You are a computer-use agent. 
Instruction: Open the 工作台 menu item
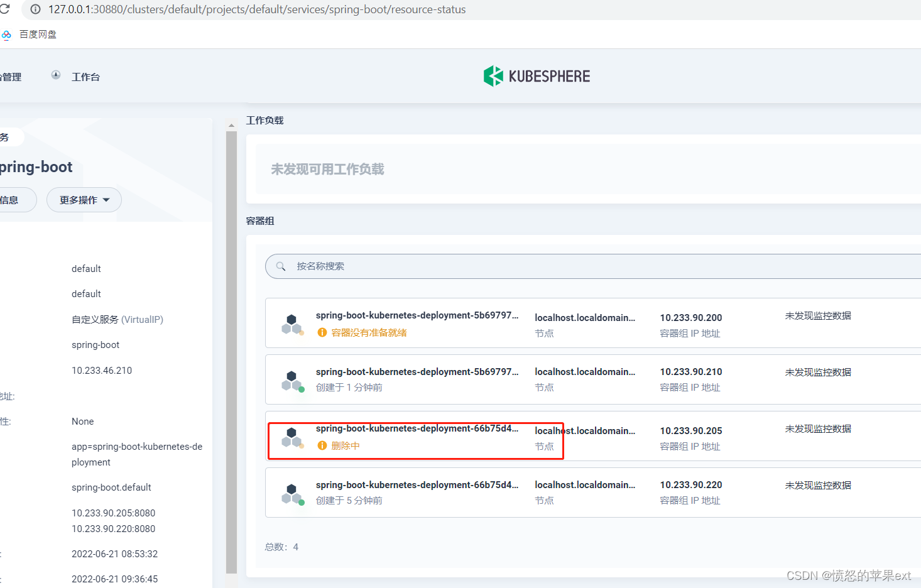click(x=86, y=77)
